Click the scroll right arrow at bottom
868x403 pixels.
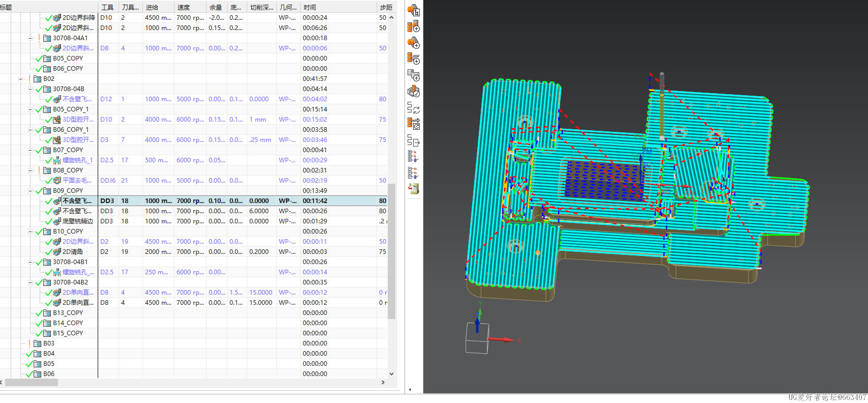coord(383,382)
